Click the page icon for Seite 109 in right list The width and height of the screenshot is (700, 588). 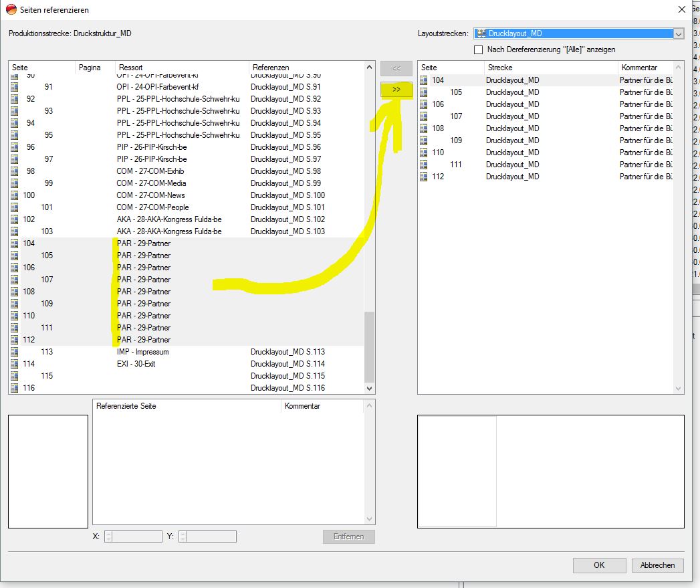pyautogui.click(x=423, y=140)
